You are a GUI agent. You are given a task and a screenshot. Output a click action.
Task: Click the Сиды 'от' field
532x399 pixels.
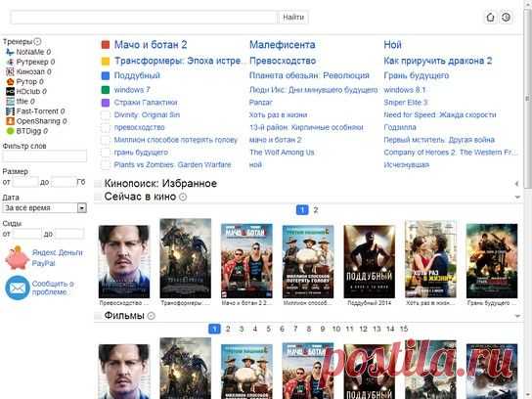point(26,234)
